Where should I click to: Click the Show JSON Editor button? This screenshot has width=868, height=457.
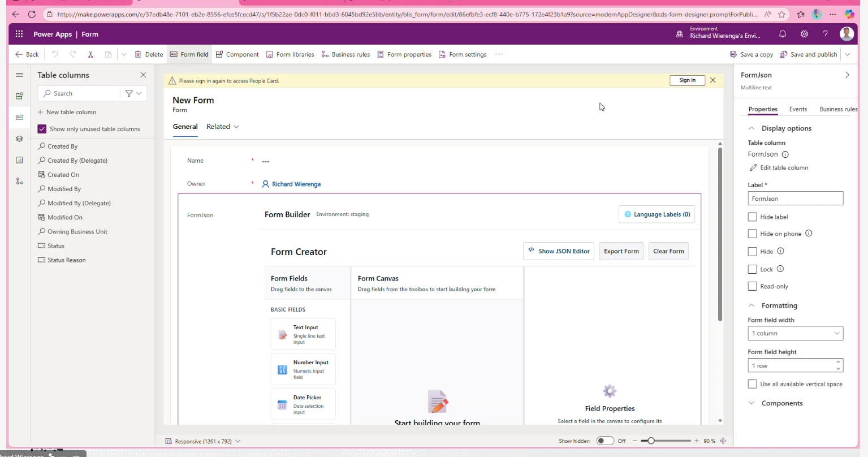559,251
